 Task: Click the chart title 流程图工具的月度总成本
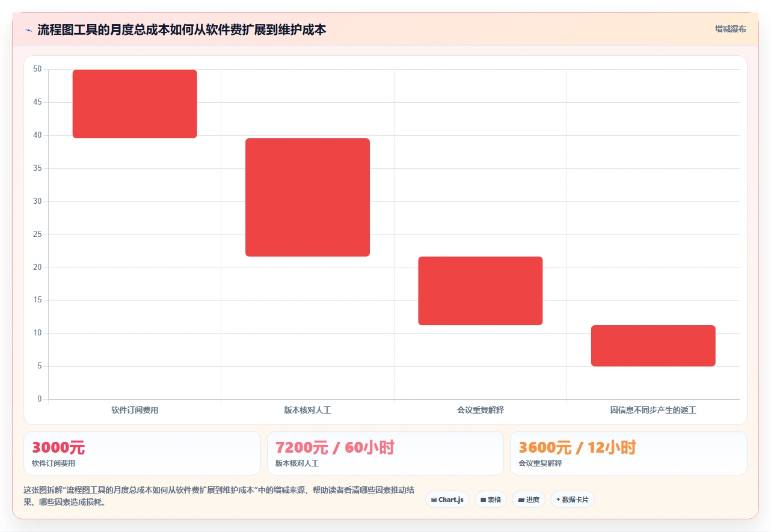click(182, 29)
